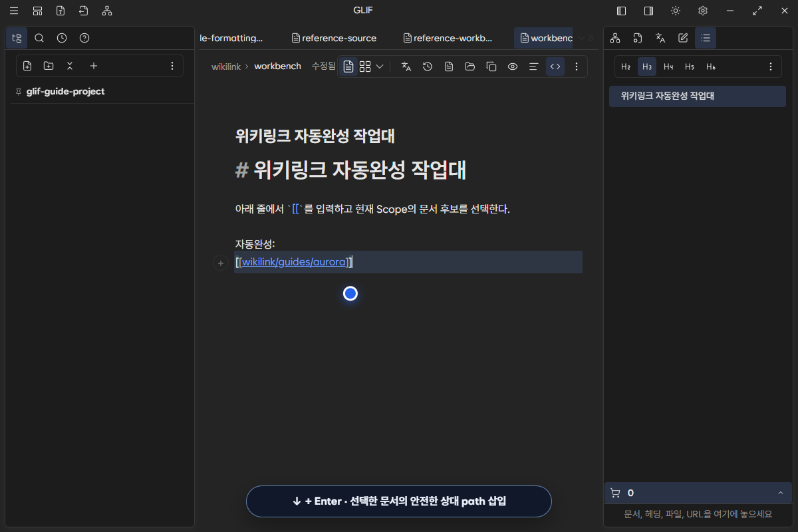Toggle the left sidebar panel

pyautogui.click(x=622, y=11)
